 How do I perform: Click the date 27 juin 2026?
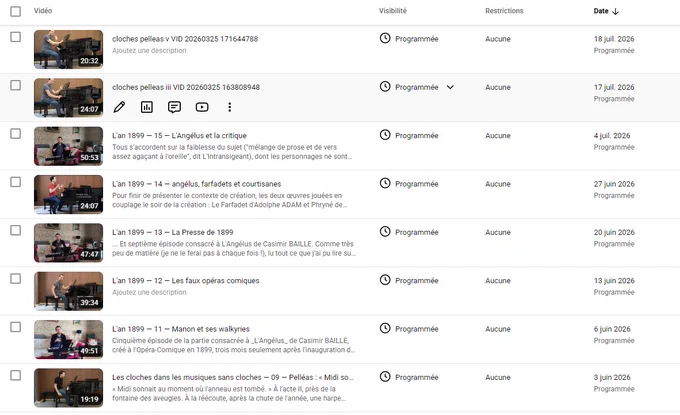click(x=614, y=184)
